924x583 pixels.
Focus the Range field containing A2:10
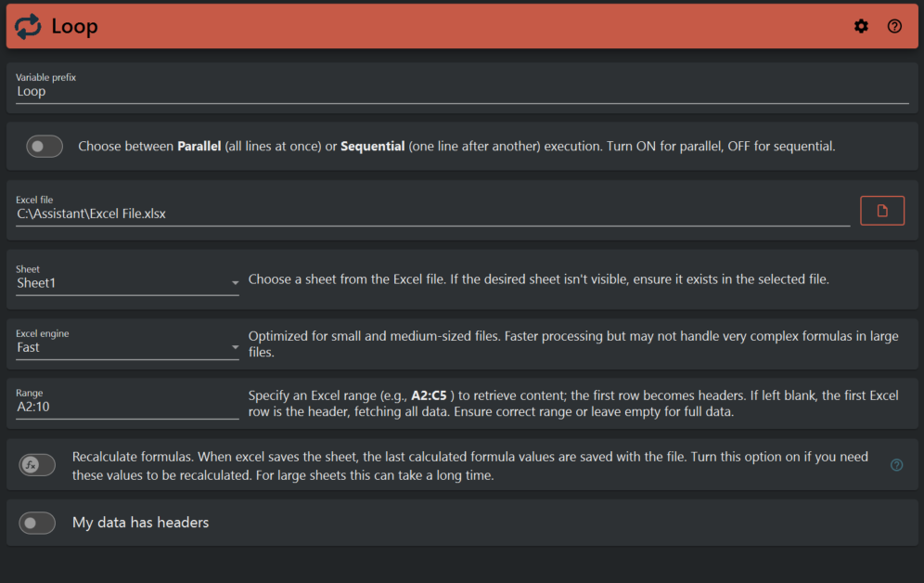coord(127,407)
